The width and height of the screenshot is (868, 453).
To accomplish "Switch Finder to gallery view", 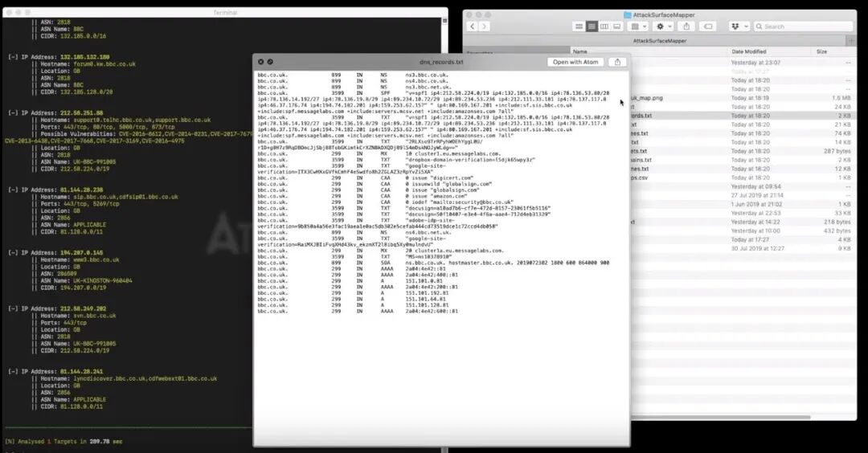I will click(616, 27).
